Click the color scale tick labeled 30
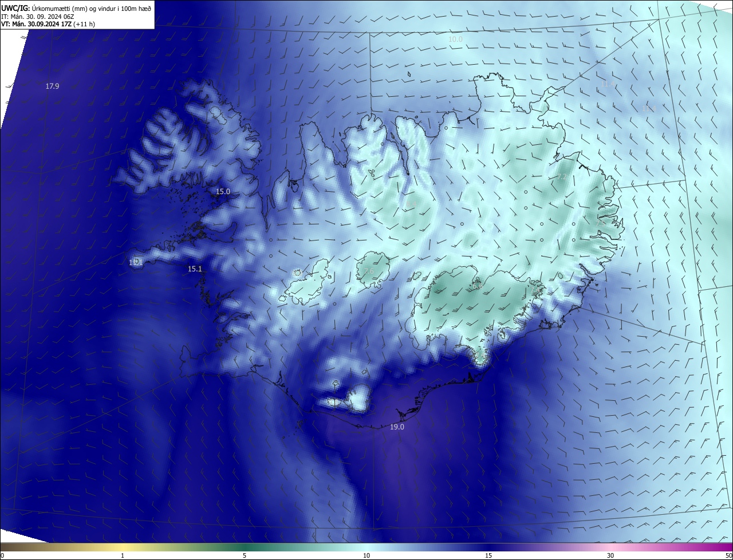The image size is (733, 560). 610,555
